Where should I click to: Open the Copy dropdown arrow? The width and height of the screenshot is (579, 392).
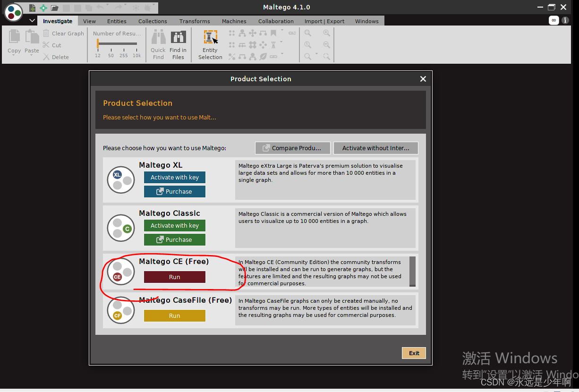pyautogui.click(x=14, y=56)
